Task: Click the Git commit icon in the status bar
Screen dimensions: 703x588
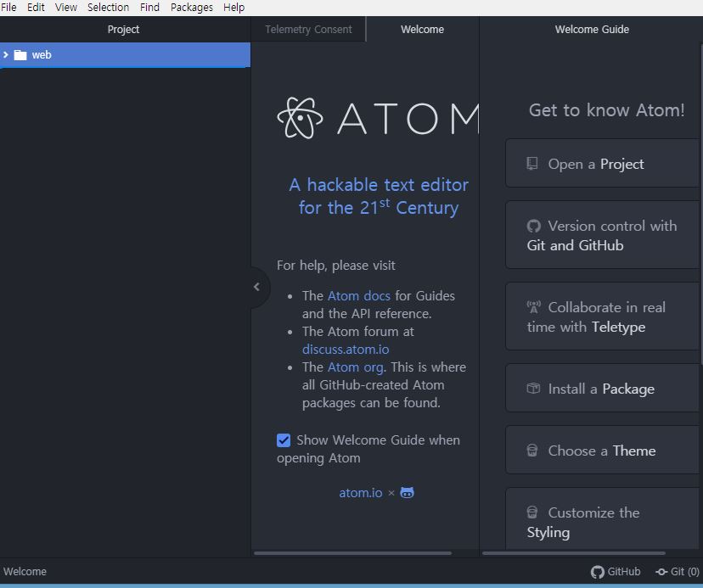Action: (x=661, y=572)
